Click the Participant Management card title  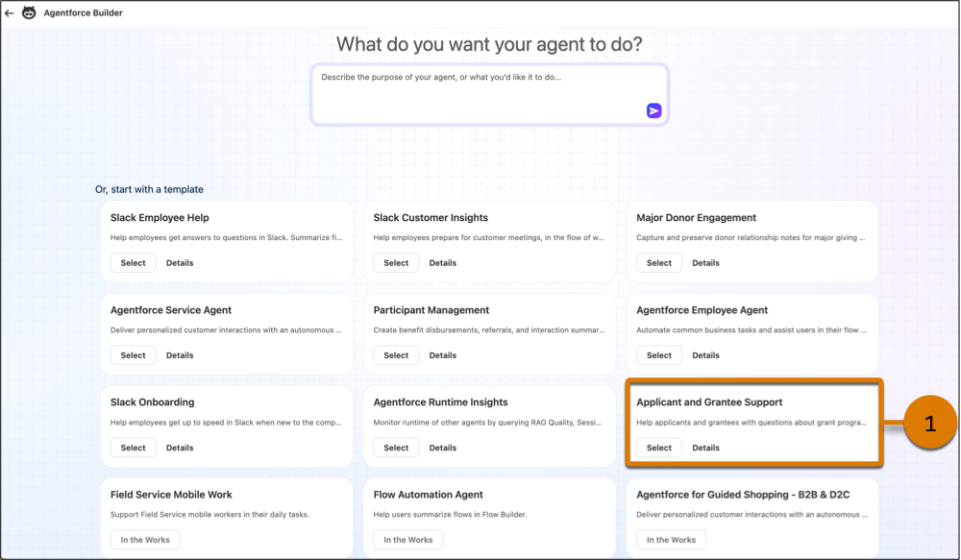click(x=431, y=310)
